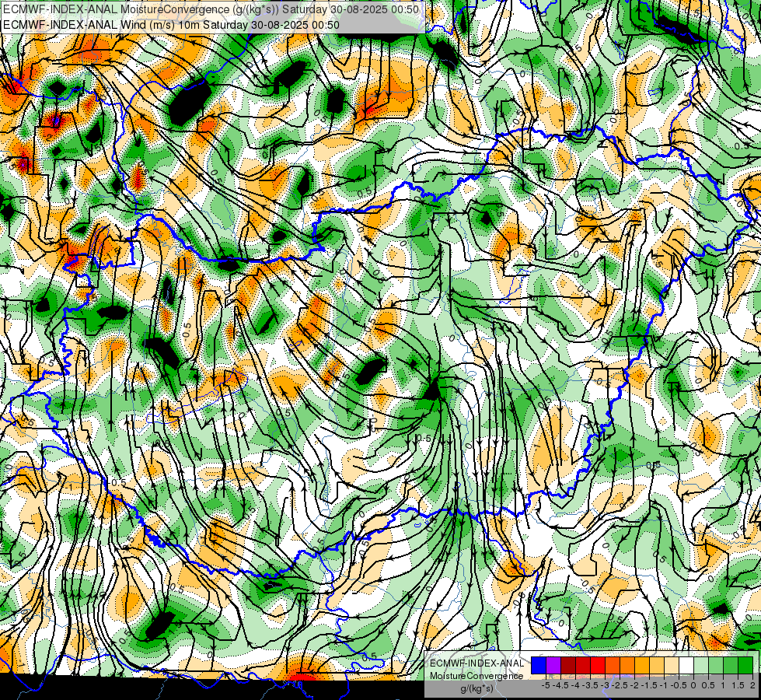
Task: Click the '2' tick label ending the legend scale
Action: click(752, 685)
